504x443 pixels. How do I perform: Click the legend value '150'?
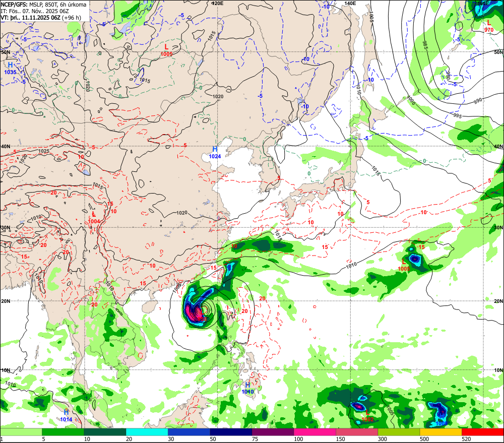pyautogui.click(x=340, y=439)
